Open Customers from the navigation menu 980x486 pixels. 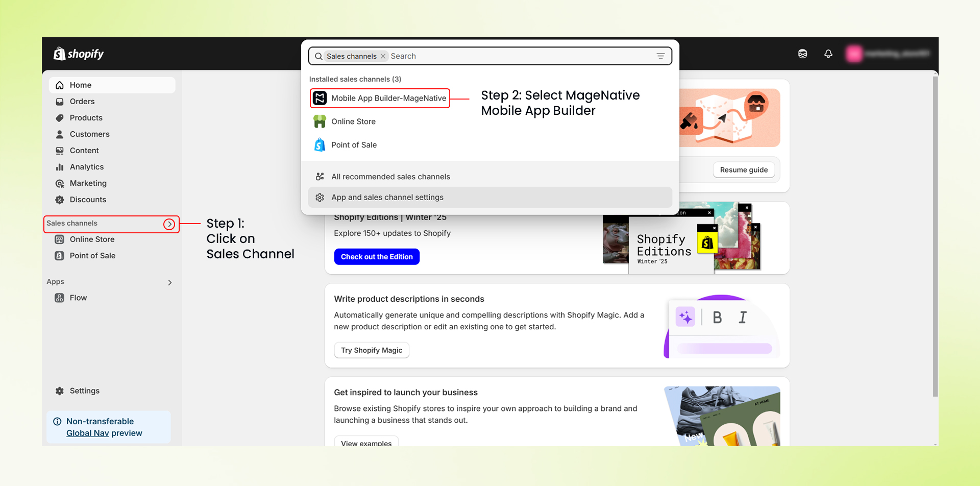point(89,134)
